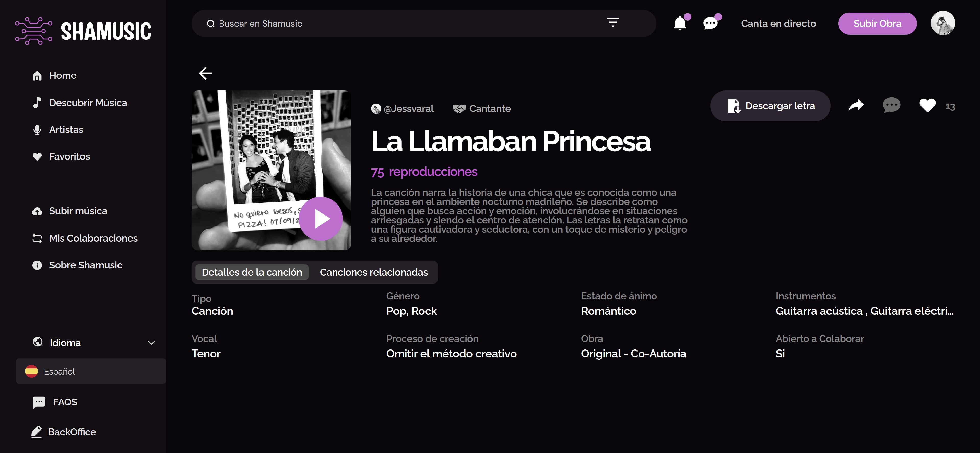The height and width of the screenshot is (453, 980).
Task: Open the song comments bubble icon
Action: click(891, 105)
